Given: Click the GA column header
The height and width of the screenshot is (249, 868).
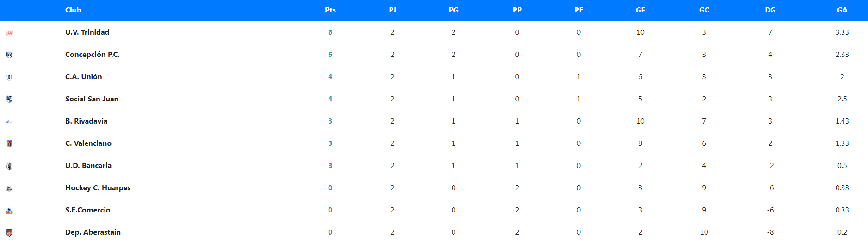Looking at the screenshot, I should [842, 10].
